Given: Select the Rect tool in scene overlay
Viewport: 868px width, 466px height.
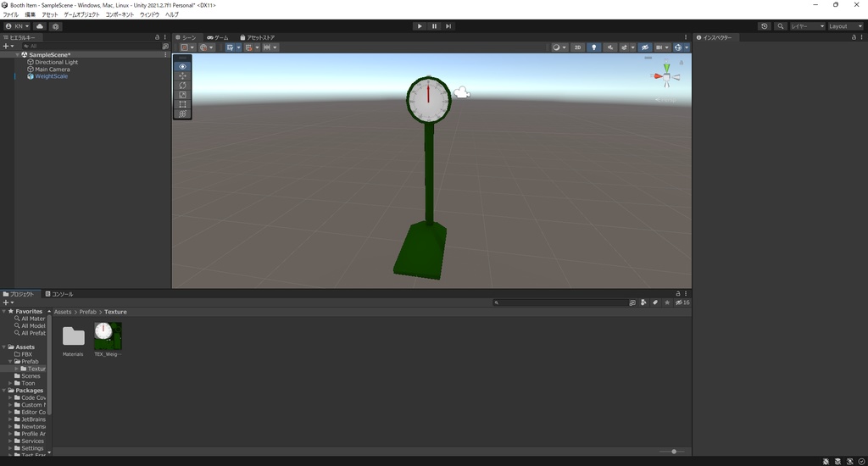Looking at the screenshot, I should 182,104.
